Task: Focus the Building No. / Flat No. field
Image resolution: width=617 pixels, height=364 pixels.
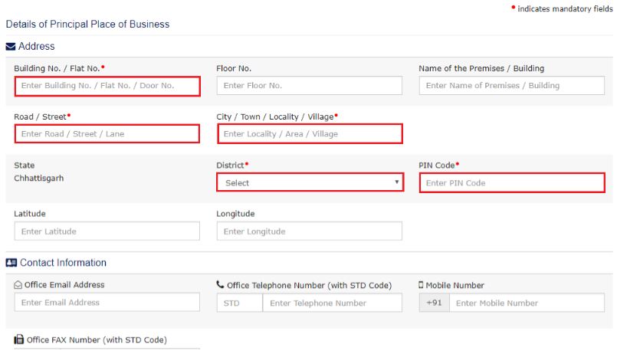Action: pos(107,86)
